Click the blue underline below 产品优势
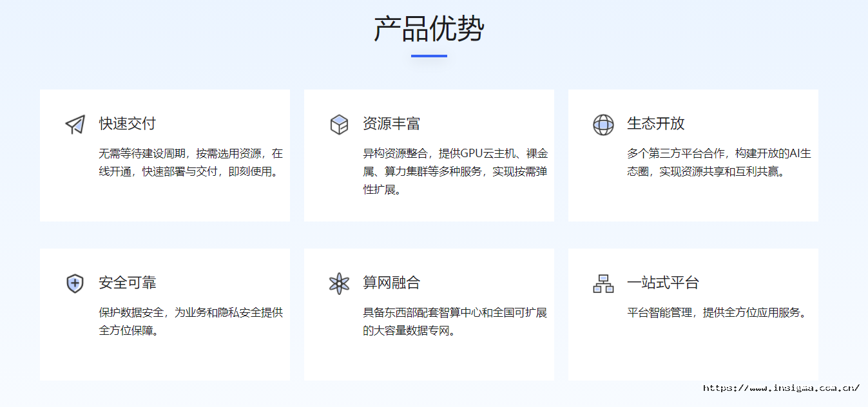868x407 pixels. 429,56
